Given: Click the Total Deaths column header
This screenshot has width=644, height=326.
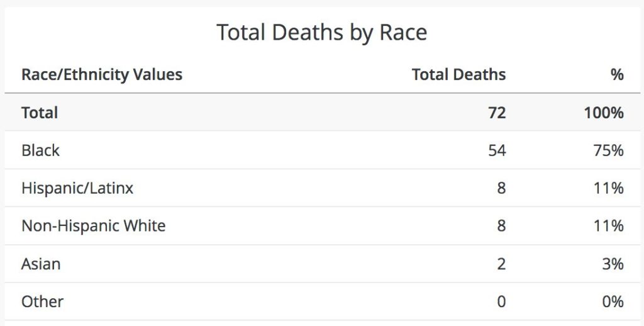Looking at the screenshot, I should [x=458, y=75].
